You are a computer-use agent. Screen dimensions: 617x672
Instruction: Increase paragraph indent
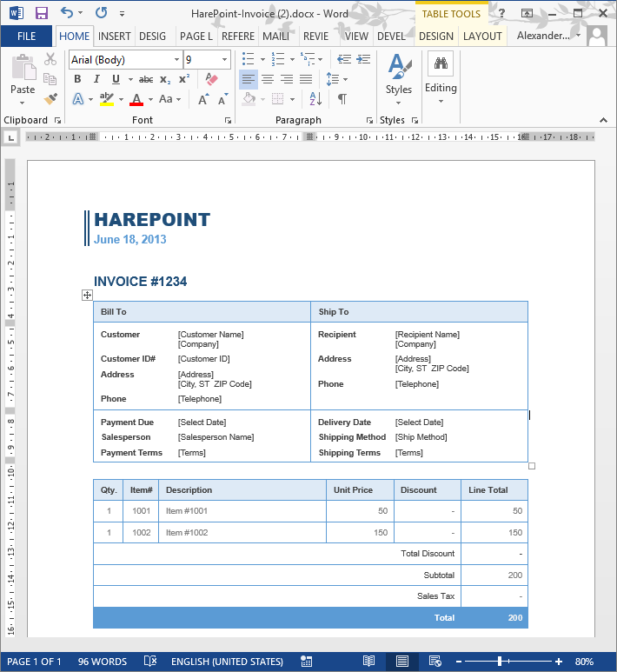tap(363, 59)
